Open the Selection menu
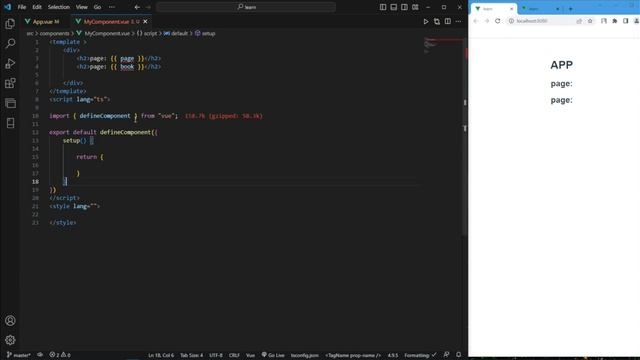 pyautogui.click(x=59, y=7)
